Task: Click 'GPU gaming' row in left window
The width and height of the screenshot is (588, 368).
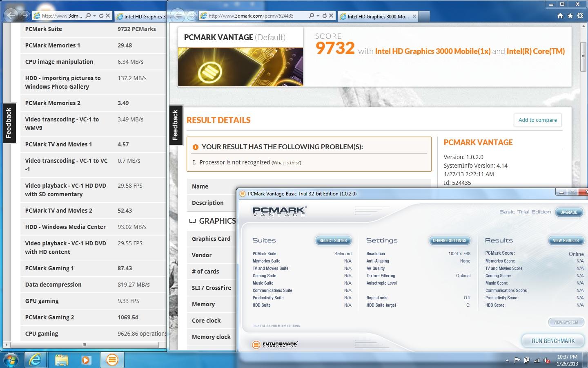Action: (93, 301)
